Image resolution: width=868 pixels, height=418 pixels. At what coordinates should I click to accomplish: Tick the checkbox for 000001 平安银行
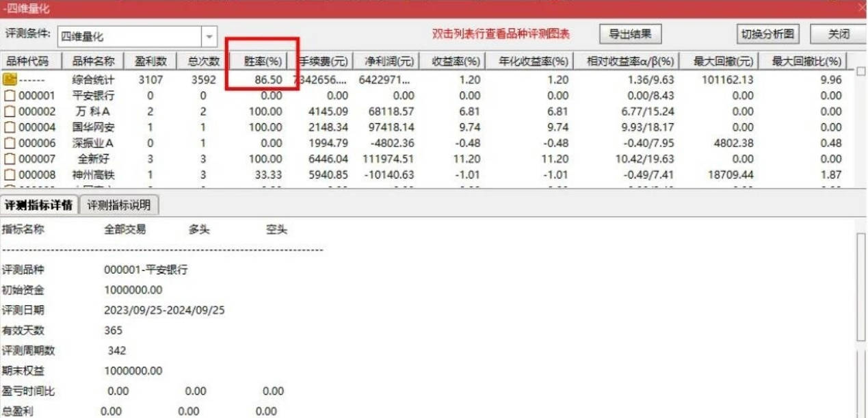(10, 96)
